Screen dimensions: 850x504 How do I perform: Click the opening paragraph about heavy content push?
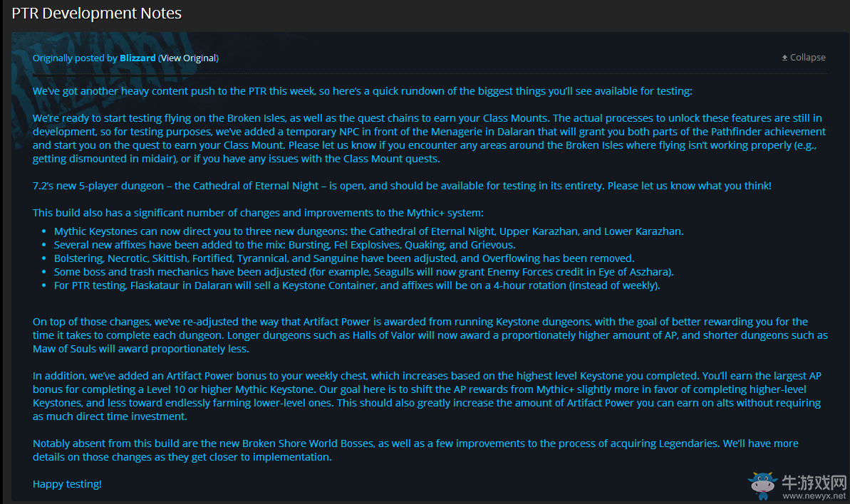(362, 91)
